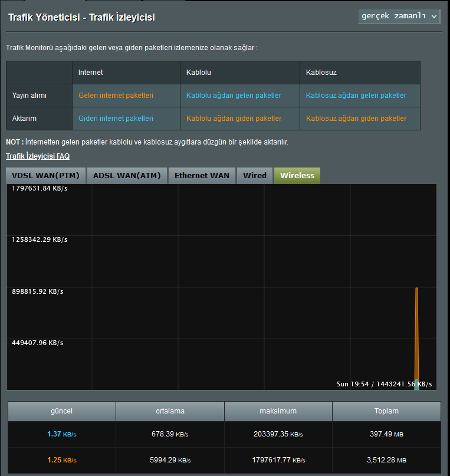The height and width of the screenshot is (476, 450).
Task: Click the ortalama column header
Action: coord(170,411)
